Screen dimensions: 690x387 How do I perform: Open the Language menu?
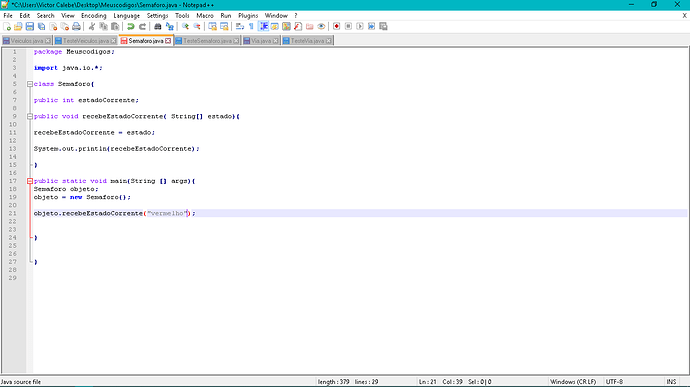[x=126, y=15]
